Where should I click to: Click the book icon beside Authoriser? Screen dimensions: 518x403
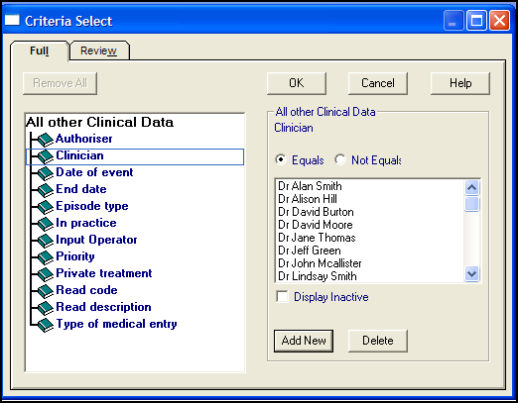pyautogui.click(x=45, y=139)
